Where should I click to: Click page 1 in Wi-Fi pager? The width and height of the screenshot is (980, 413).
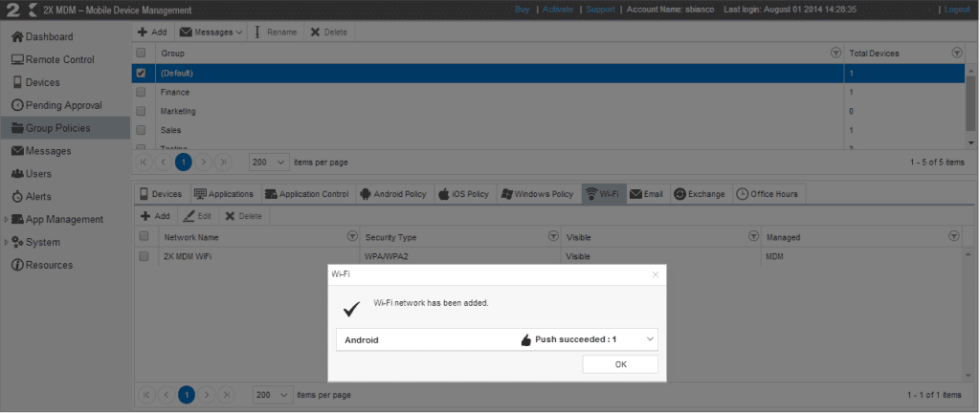[x=187, y=395]
